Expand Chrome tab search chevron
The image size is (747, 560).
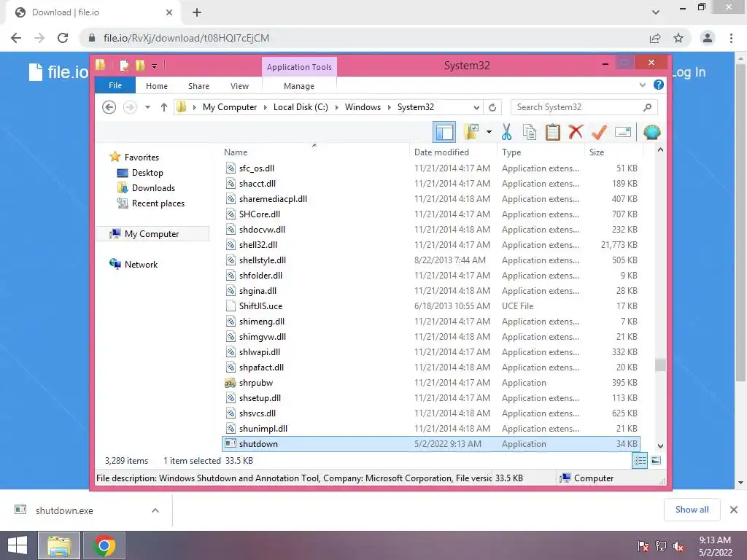click(656, 12)
